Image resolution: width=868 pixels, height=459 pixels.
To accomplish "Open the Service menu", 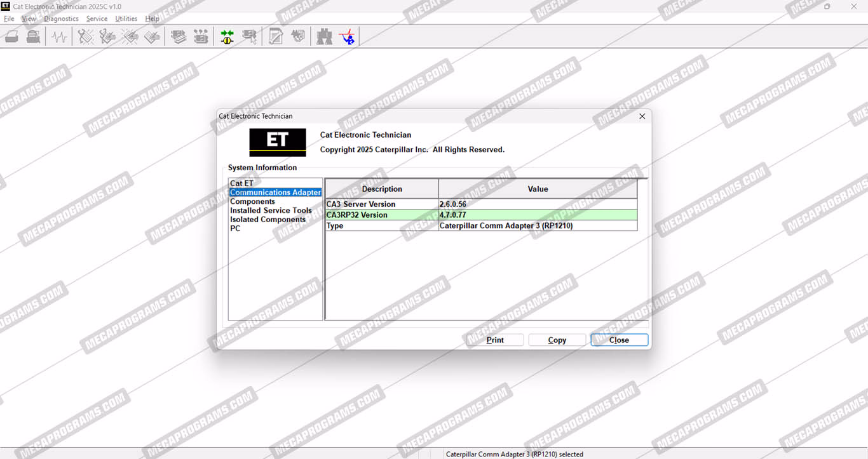I will click(97, 18).
